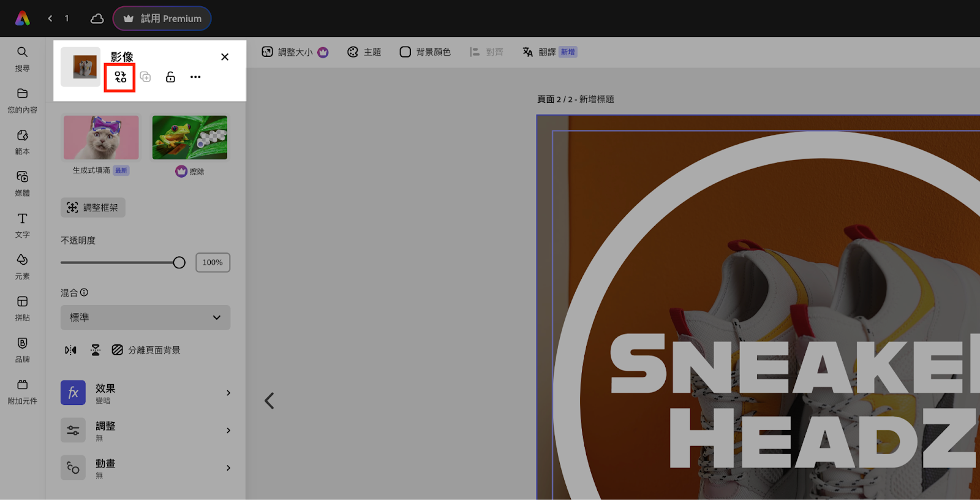Open the 元素 elements panel
This screenshot has width=980, height=500.
pos(22,267)
